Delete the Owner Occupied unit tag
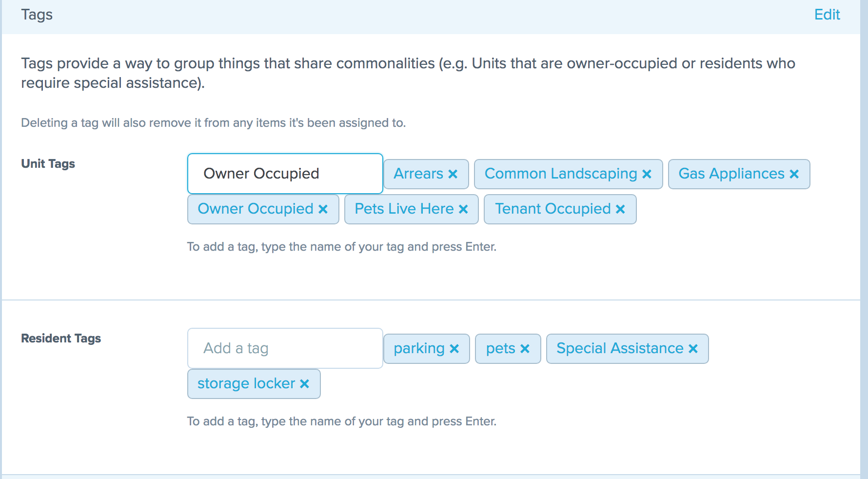Image resolution: width=868 pixels, height=479 pixels. [322, 209]
